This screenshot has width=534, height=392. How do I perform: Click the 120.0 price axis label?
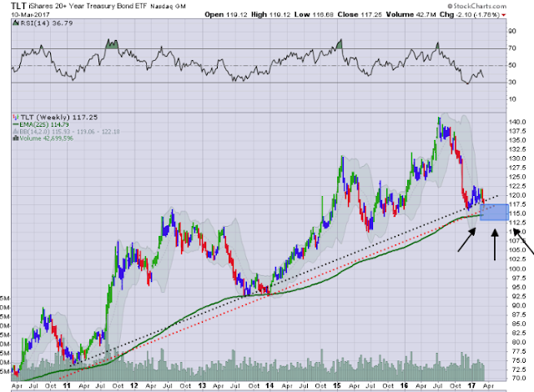517,195
